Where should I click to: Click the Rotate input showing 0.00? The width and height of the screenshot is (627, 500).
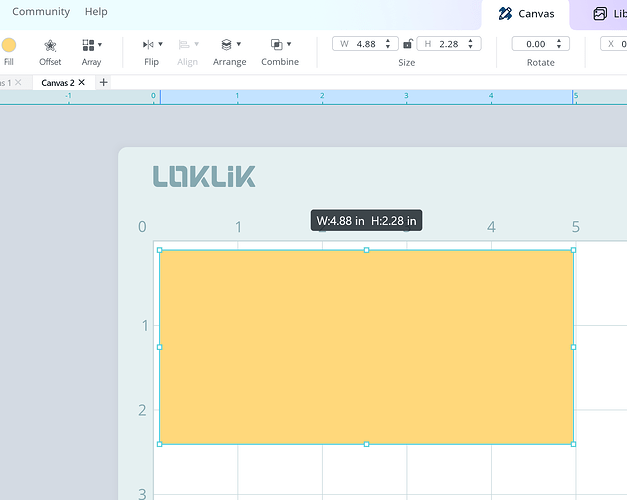540,44
